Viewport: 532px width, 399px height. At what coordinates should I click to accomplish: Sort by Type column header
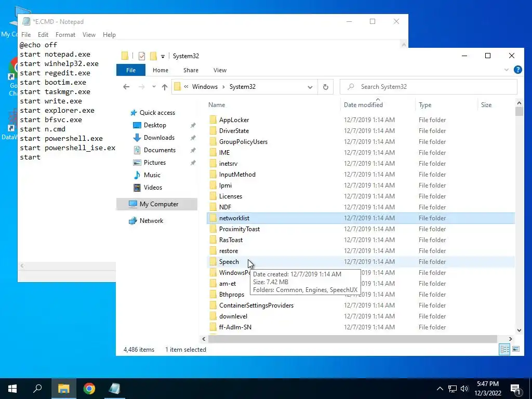[446, 105]
